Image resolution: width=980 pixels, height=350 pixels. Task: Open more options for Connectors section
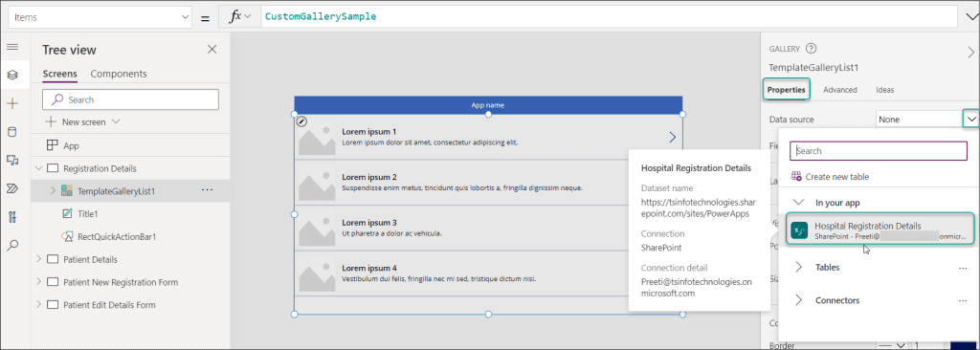pos(963,300)
